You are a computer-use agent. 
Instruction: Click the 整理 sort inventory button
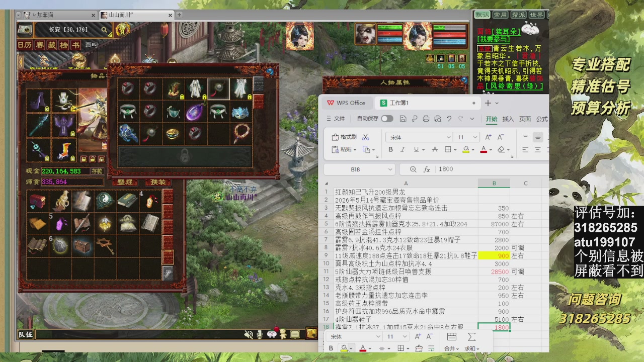pyautogui.click(x=125, y=183)
